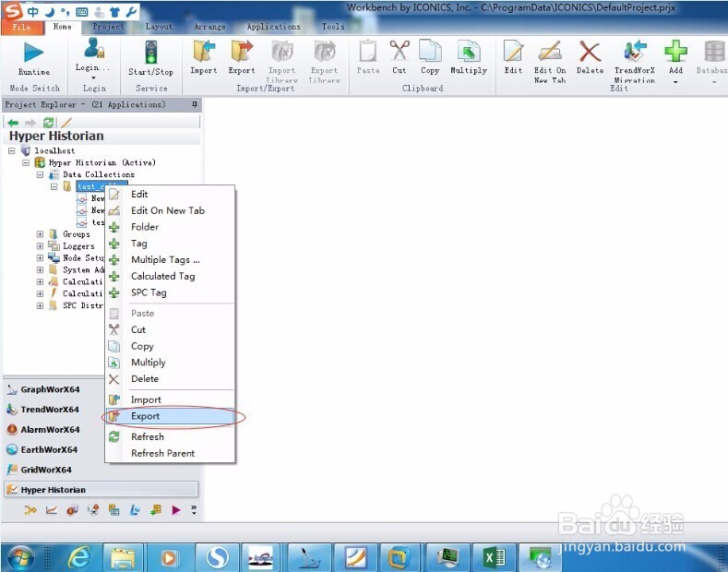Click the TrendWorX Migration ribbon icon

pos(635,51)
